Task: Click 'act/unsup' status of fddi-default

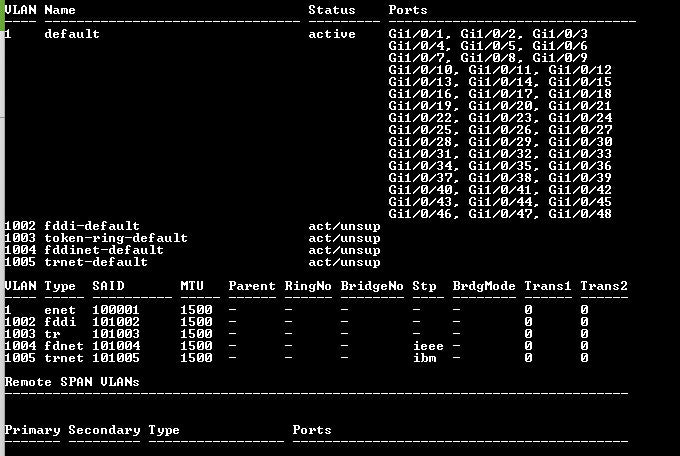Action: tap(344, 226)
